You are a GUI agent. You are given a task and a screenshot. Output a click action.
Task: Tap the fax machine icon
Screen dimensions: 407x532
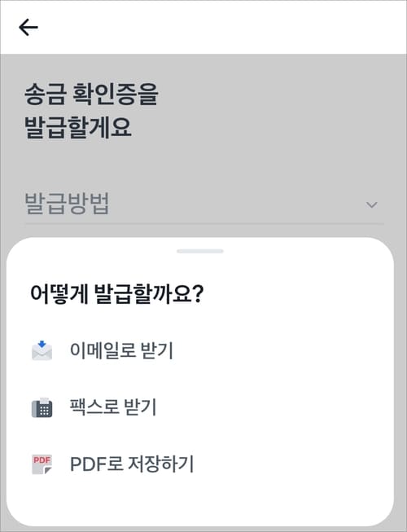pyautogui.click(x=42, y=407)
